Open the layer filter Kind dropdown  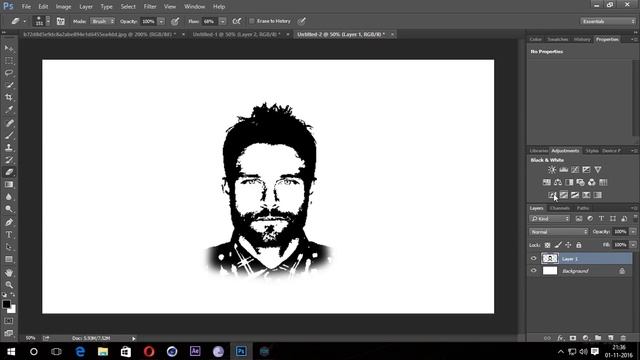(549, 219)
